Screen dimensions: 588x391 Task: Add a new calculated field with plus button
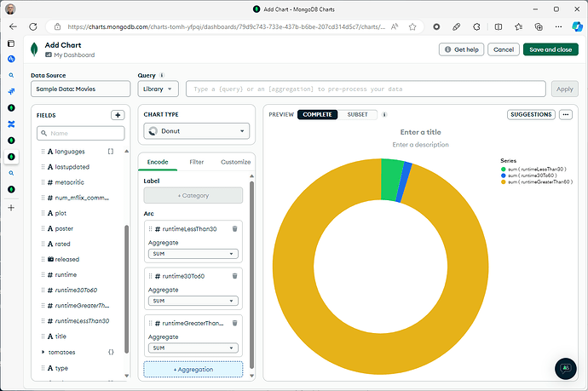[x=118, y=115]
